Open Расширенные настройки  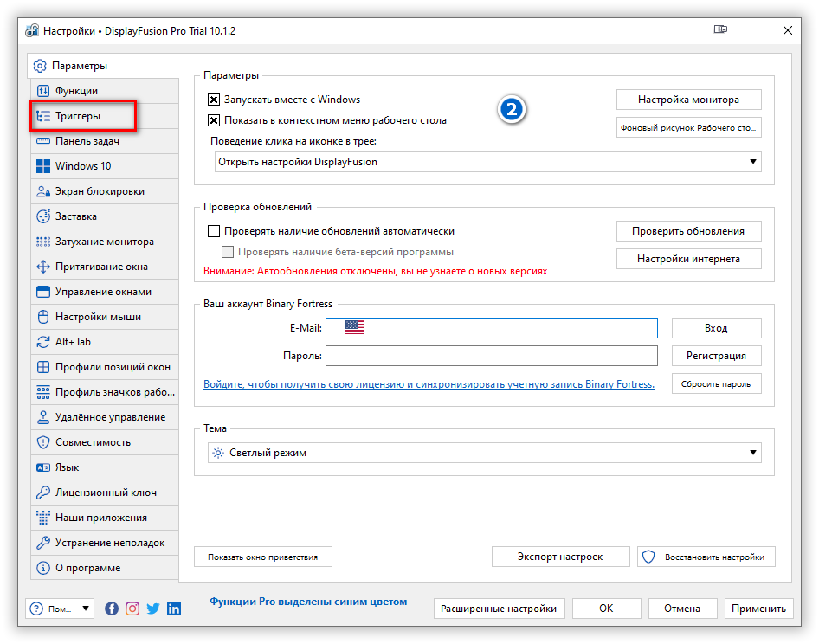499,609
